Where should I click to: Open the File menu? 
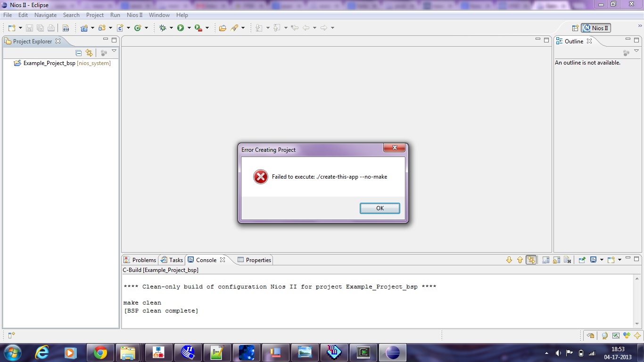pyautogui.click(x=8, y=15)
